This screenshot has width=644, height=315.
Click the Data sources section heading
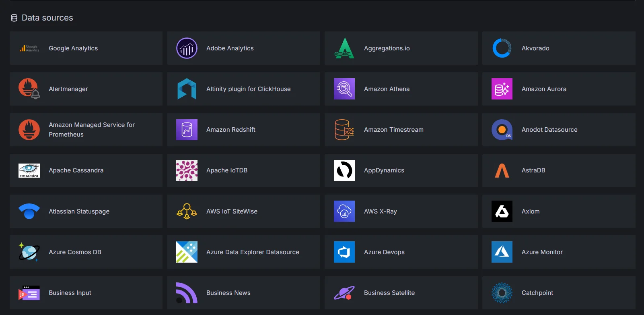click(47, 18)
